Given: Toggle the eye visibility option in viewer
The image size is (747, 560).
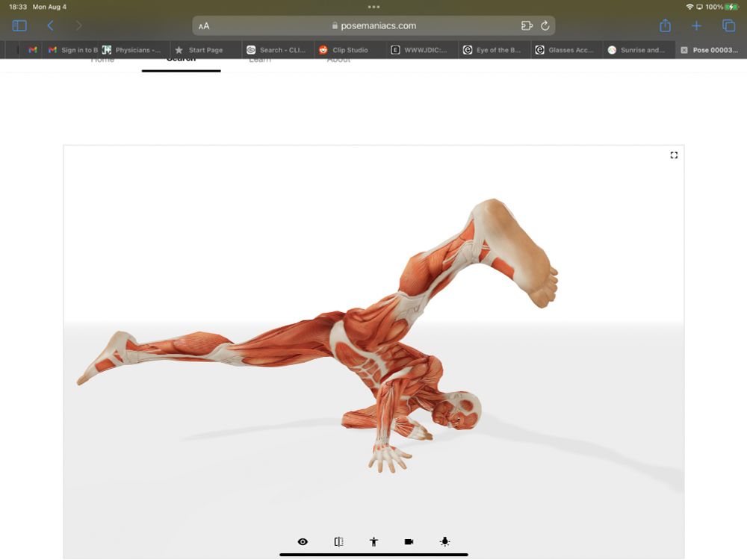Looking at the screenshot, I should (x=303, y=541).
